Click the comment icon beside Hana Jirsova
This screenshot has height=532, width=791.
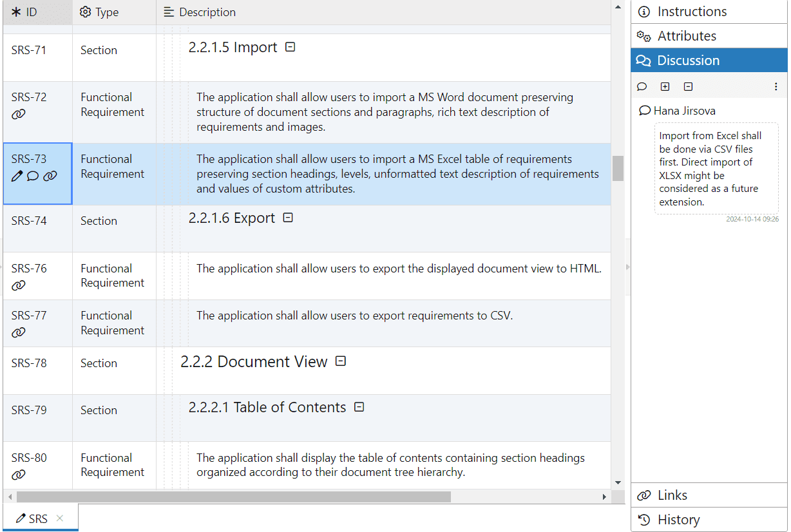[644, 111]
